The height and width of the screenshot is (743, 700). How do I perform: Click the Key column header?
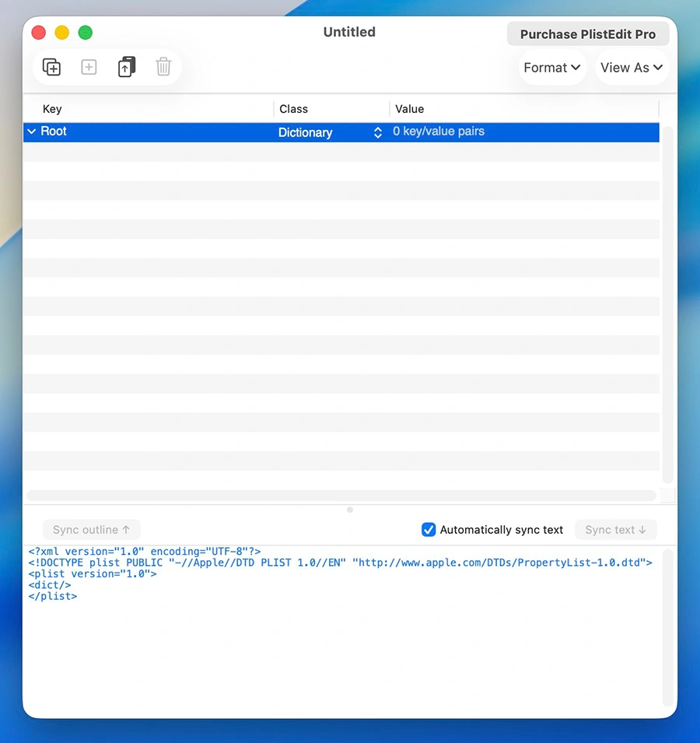coord(52,109)
